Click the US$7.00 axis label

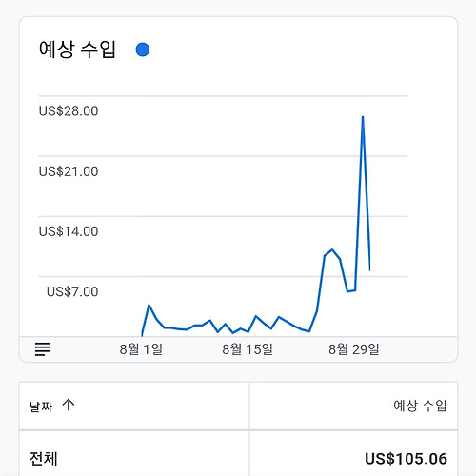point(72,291)
